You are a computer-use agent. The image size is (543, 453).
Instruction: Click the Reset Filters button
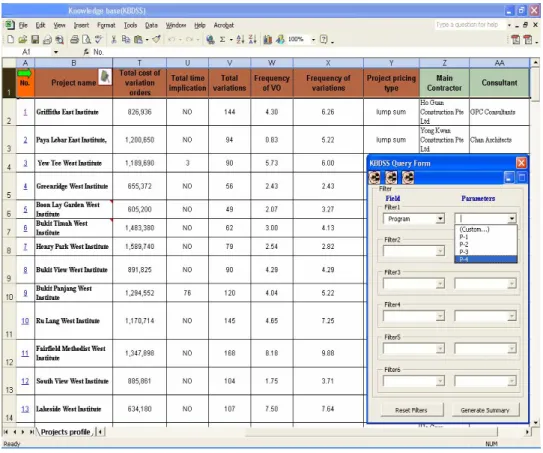pos(411,410)
